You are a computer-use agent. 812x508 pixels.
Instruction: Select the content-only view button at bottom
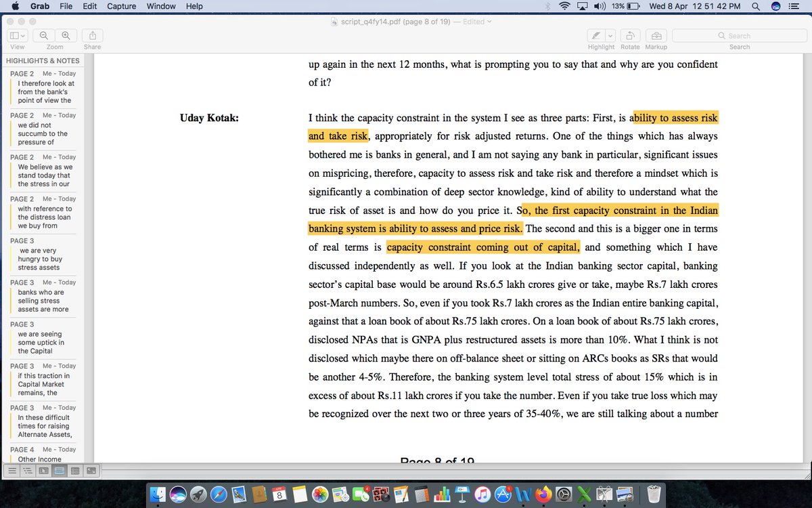pyautogui.click(x=12, y=470)
